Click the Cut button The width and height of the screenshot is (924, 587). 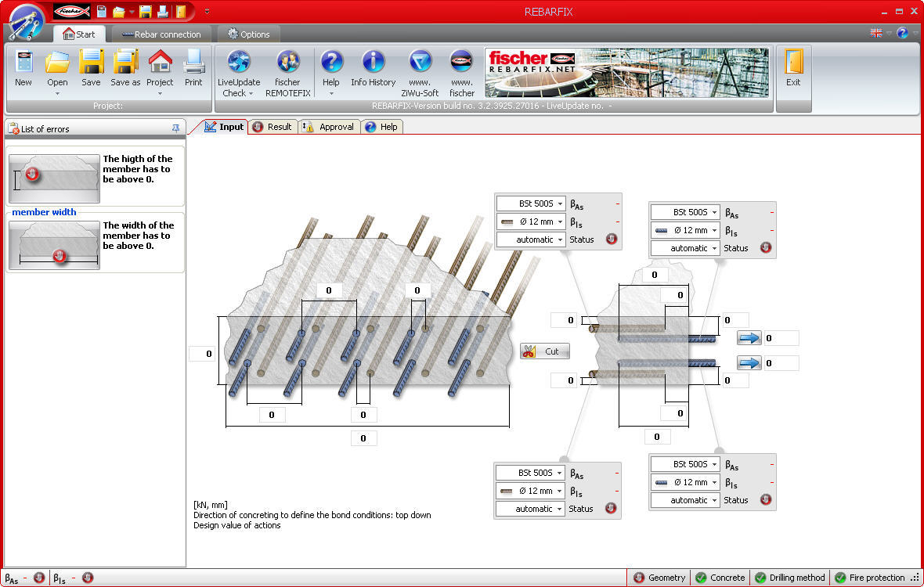544,351
